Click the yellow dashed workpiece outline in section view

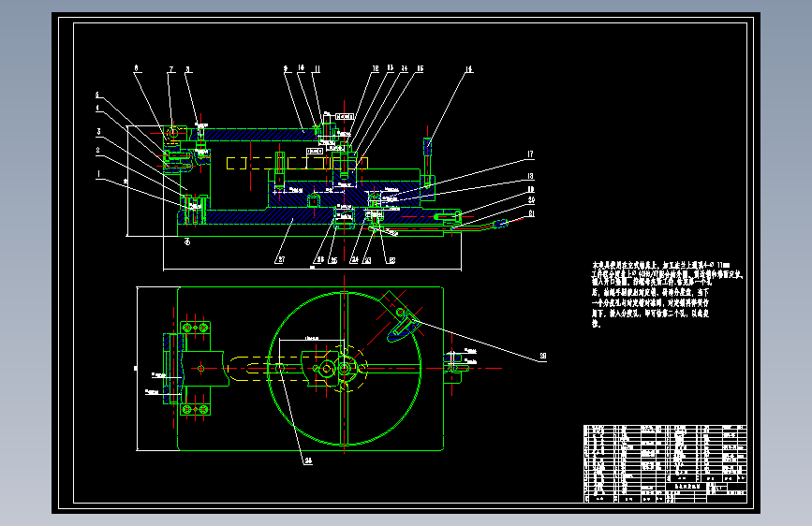[297, 163]
